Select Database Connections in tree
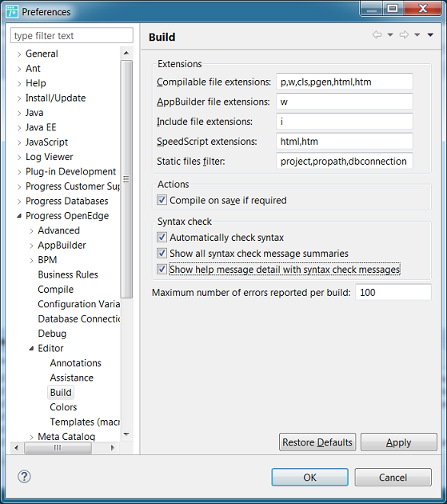Viewport: 447px width, 504px height. pos(78,319)
